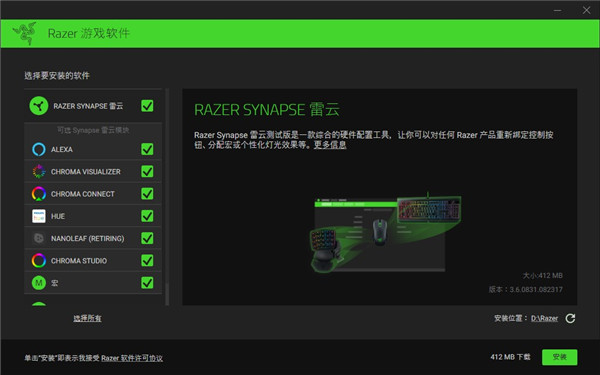Uncheck the Alexa module checkbox
The width and height of the screenshot is (600, 375).
147,149
